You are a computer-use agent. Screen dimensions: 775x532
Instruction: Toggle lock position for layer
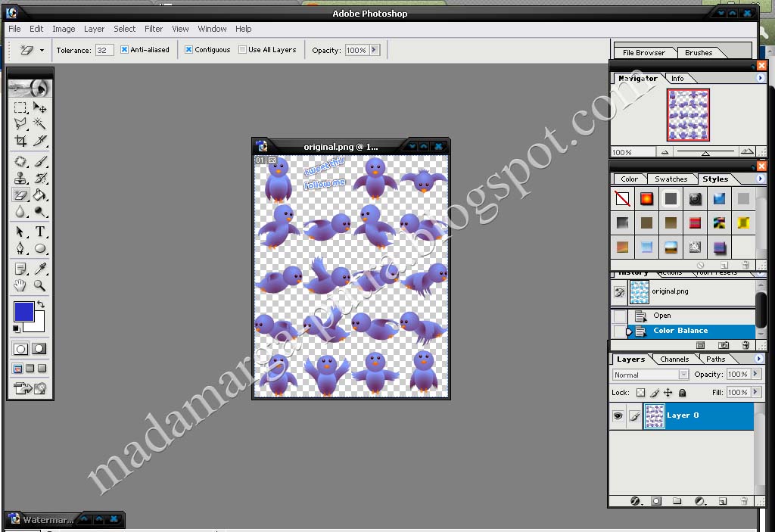[x=668, y=393]
